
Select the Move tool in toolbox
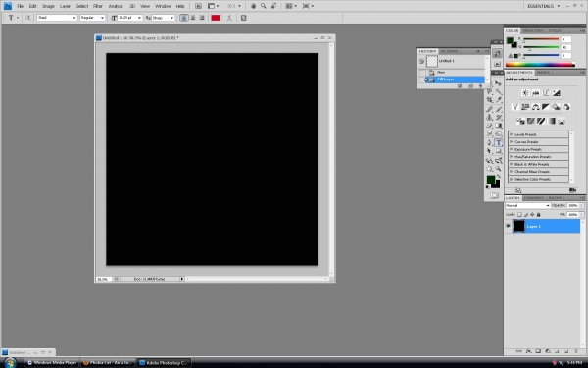(499, 83)
